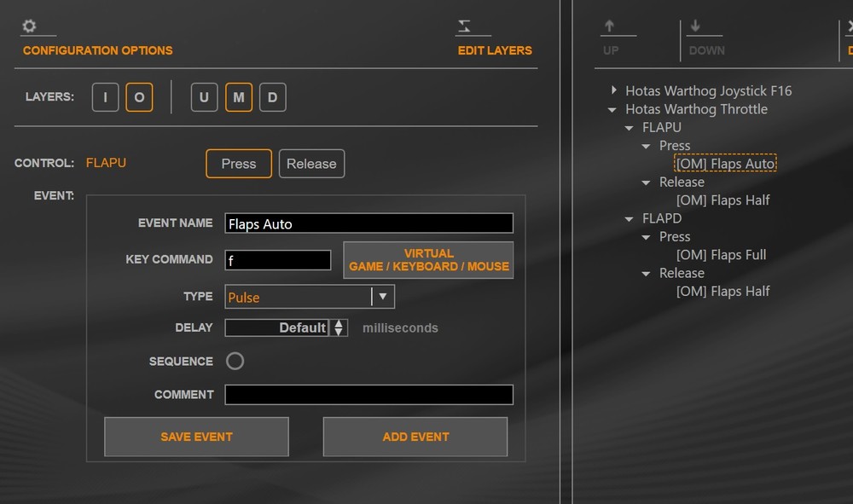Screen dimensions: 853x504
Task: Toggle layer M button
Action: (239, 97)
